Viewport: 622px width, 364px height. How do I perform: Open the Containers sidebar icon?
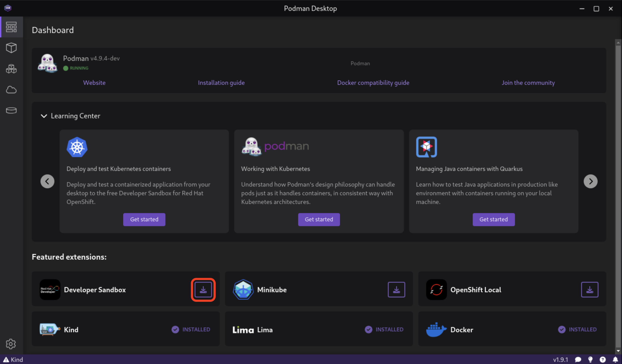point(11,48)
